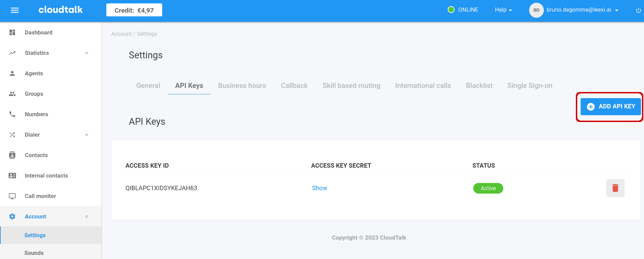Viewport: 644px width, 259px height.
Task: Open the bruno.degomme@leexi.ai user dropdown
Action: 582,10
